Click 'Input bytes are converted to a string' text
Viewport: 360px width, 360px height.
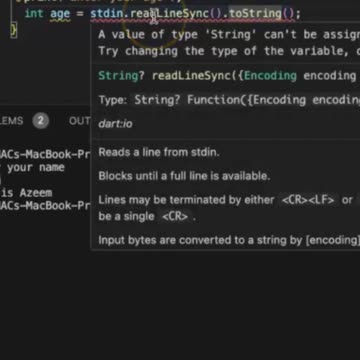229,240
